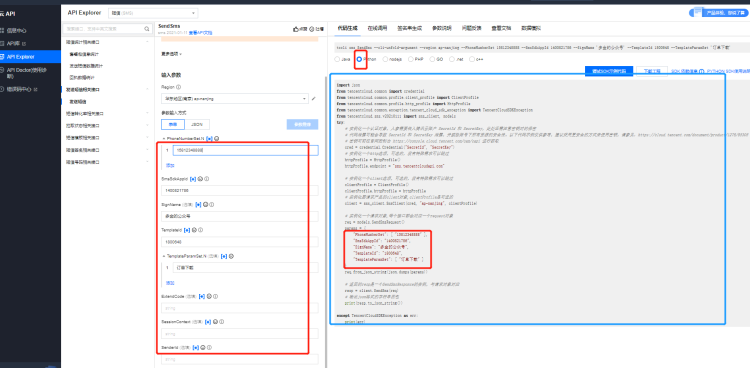Open the 问题反馈 tab

tap(472, 28)
